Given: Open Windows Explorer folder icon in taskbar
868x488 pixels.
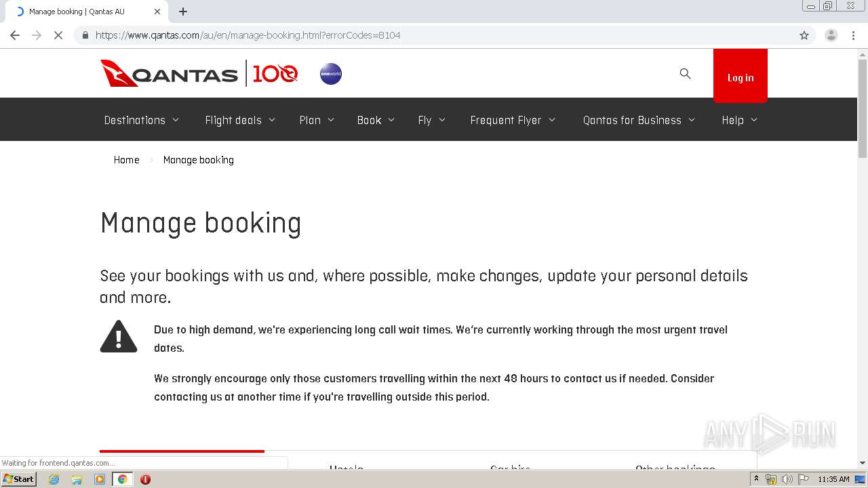Looking at the screenshot, I should pyautogui.click(x=77, y=479).
